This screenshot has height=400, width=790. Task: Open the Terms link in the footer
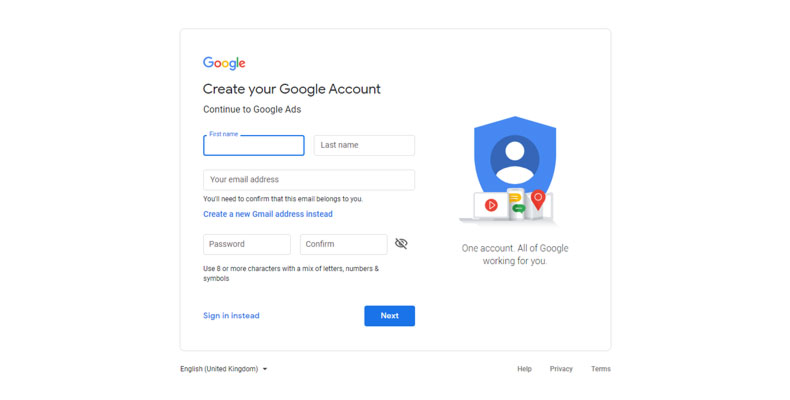600,369
